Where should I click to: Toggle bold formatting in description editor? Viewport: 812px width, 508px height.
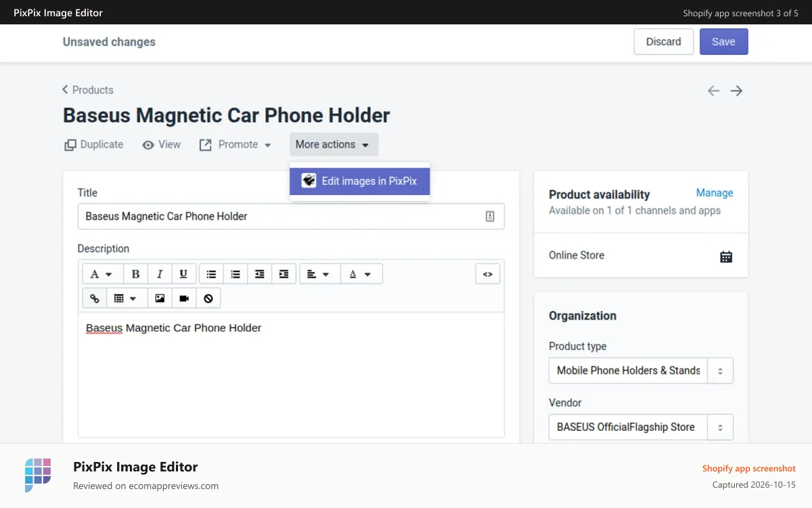pyautogui.click(x=135, y=274)
